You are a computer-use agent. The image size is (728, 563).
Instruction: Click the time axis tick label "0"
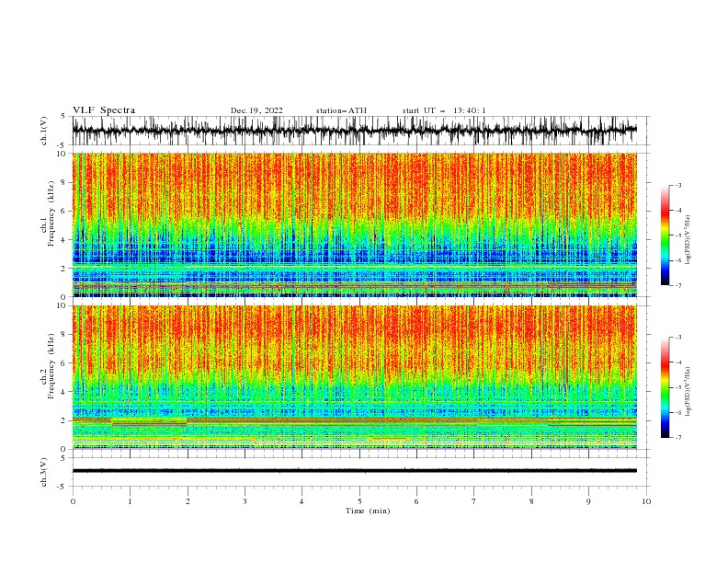click(73, 501)
